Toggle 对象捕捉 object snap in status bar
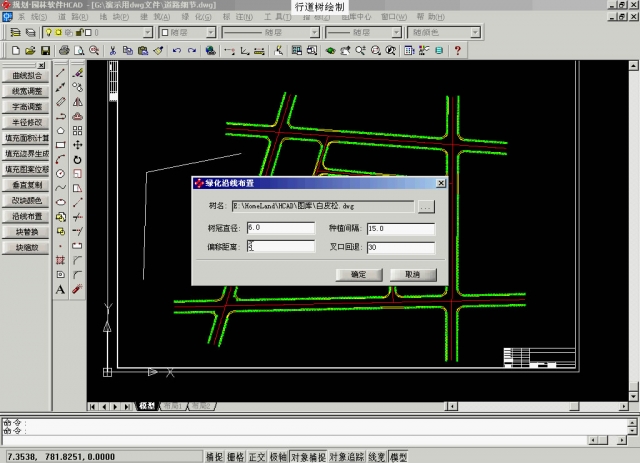This screenshot has height=463, width=640. (306, 457)
